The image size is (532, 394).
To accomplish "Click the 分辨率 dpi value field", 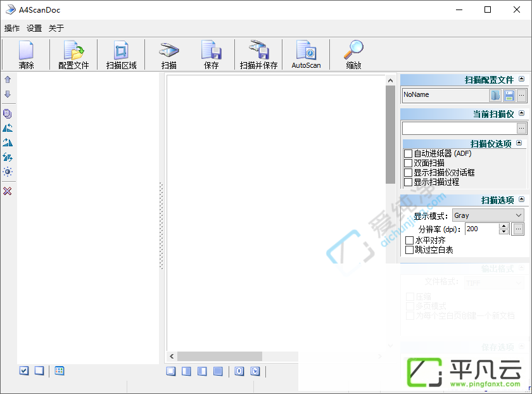I will click(482, 229).
